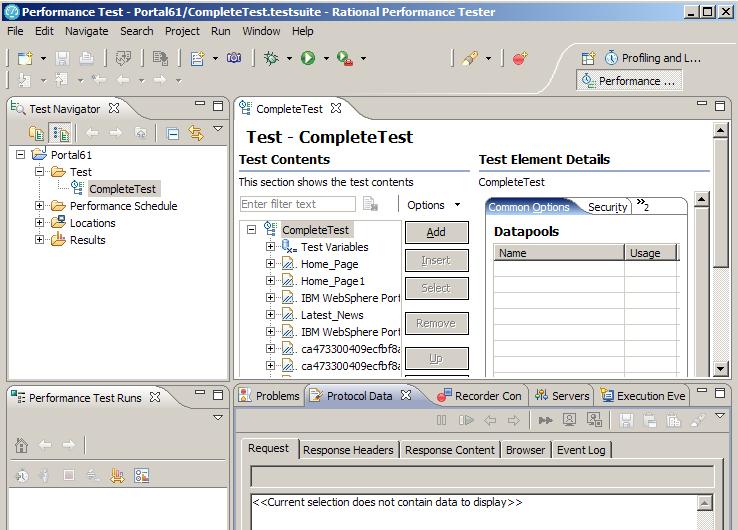
Task: Expand the Test Variables node
Action: click(270, 247)
